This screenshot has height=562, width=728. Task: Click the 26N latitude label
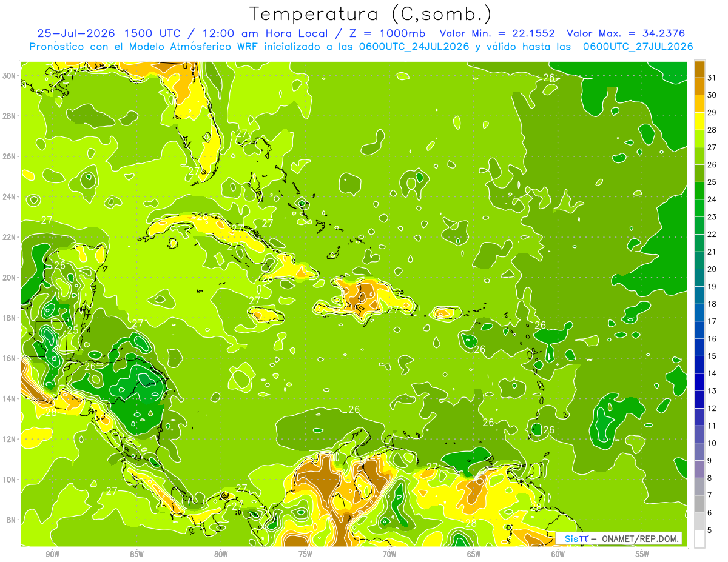[10, 156]
